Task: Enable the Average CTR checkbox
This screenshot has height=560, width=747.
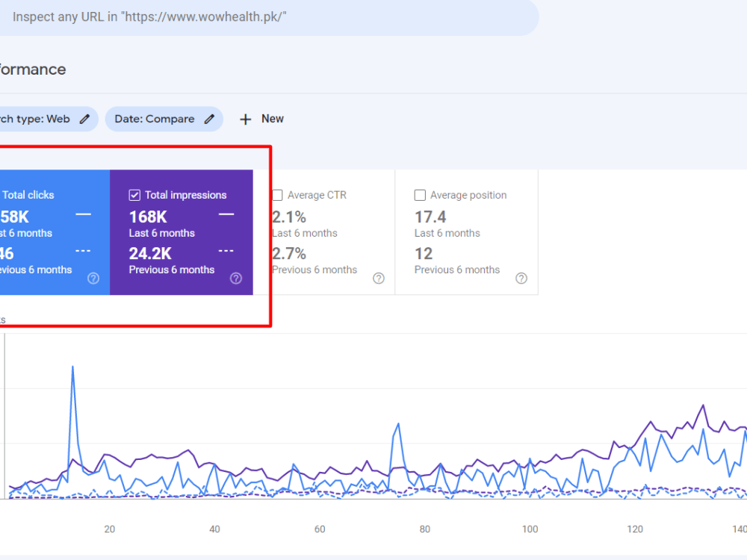Action: click(277, 195)
